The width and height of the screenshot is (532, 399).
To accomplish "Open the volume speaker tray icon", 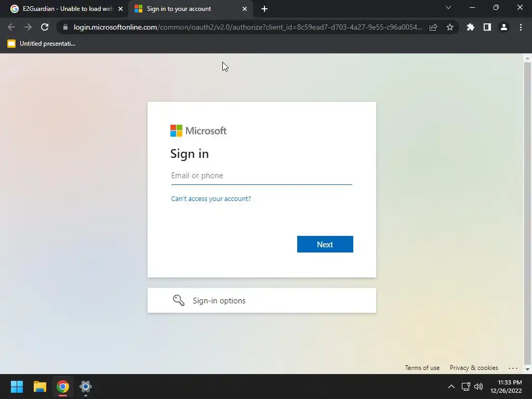I will [478, 387].
